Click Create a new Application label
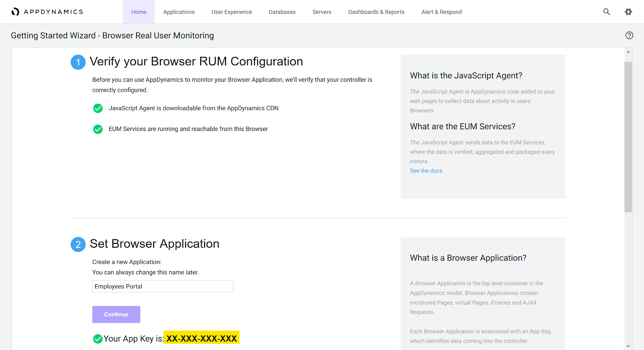Image resolution: width=644 pixels, height=350 pixels. [x=127, y=262]
